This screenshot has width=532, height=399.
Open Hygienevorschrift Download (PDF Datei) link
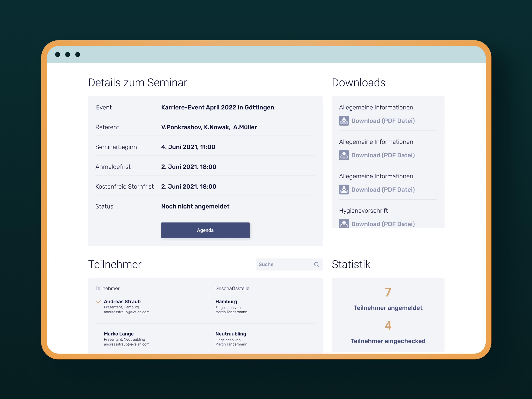click(383, 224)
